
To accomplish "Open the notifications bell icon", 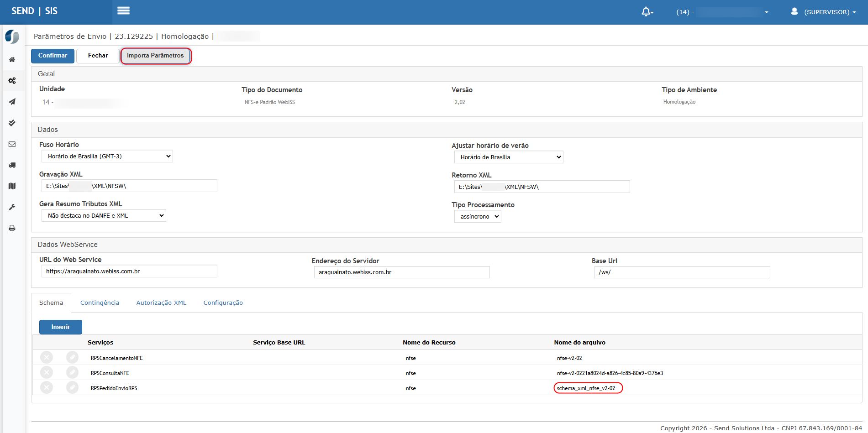I will pyautogui.click(x=647, y=12).
